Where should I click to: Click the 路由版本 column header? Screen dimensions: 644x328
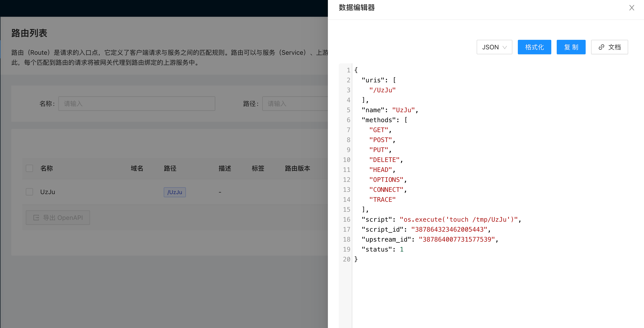coord(297,168)
